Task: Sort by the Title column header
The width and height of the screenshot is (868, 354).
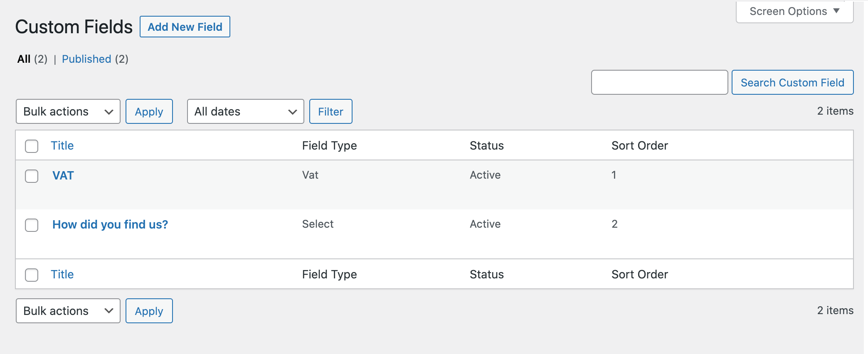Action: (62, 145)
